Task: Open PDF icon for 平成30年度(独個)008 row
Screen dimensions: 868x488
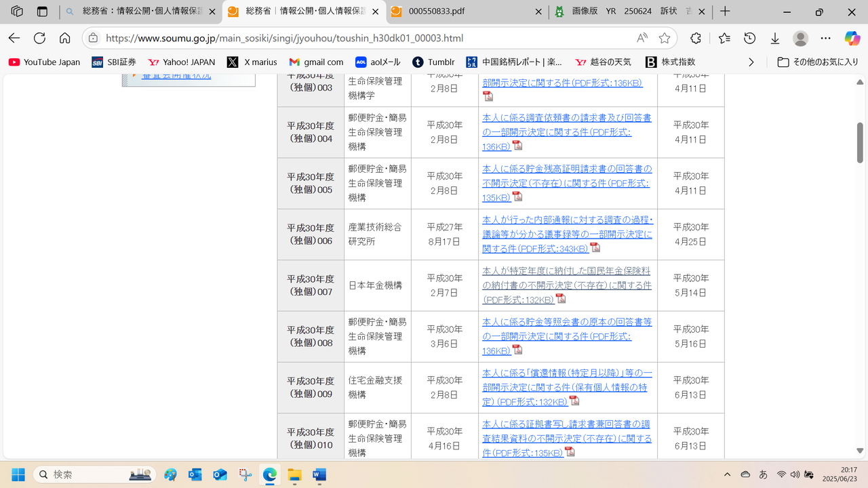Action: [x=517, y=350]
